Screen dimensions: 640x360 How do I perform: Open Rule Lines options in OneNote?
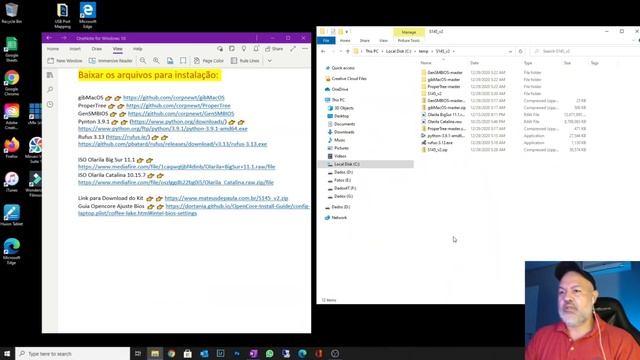245,61
